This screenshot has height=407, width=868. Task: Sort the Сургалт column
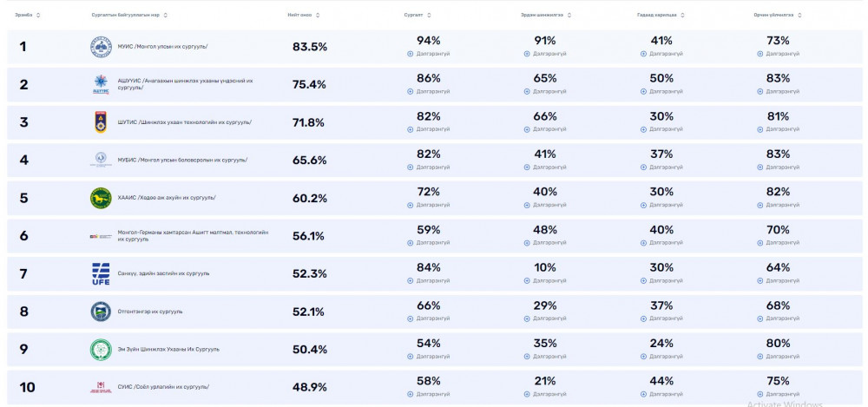point(418,15)
